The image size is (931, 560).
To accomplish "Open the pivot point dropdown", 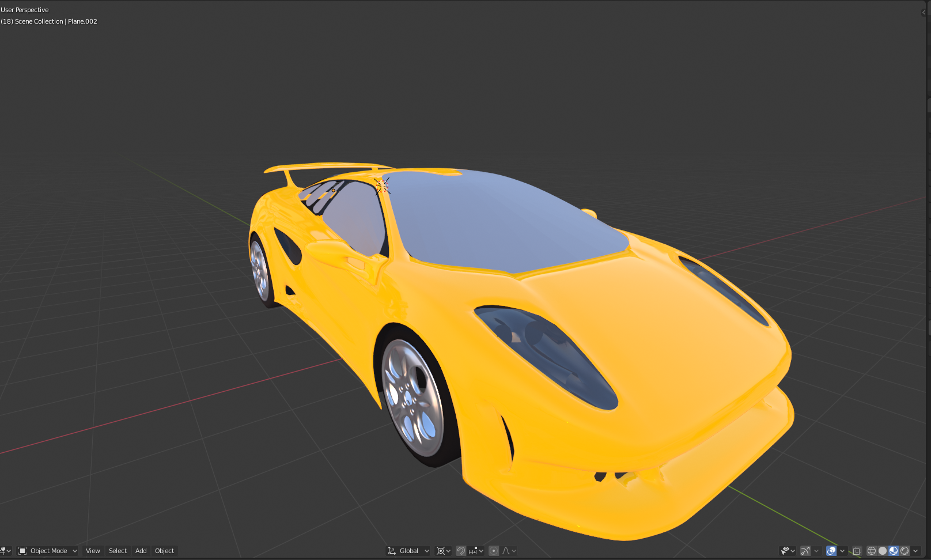I will 443,551.
